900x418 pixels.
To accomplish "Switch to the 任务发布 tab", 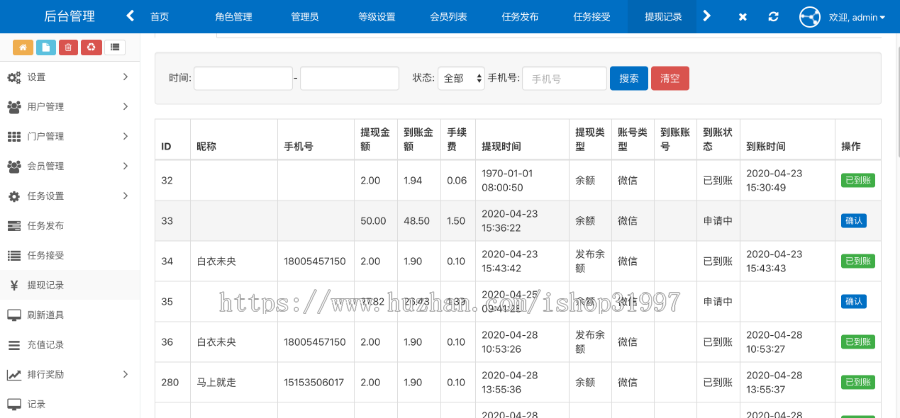I will pyautogui.click(x=520, y=17).
